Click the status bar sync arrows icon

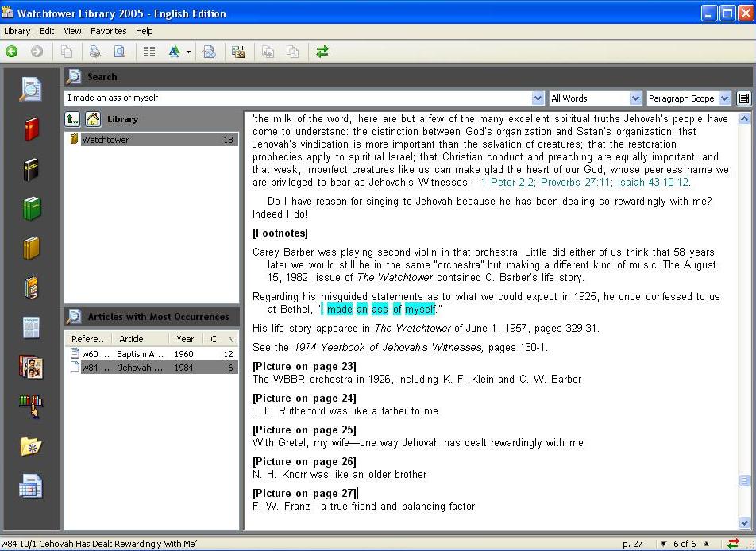tap(733, 544)
